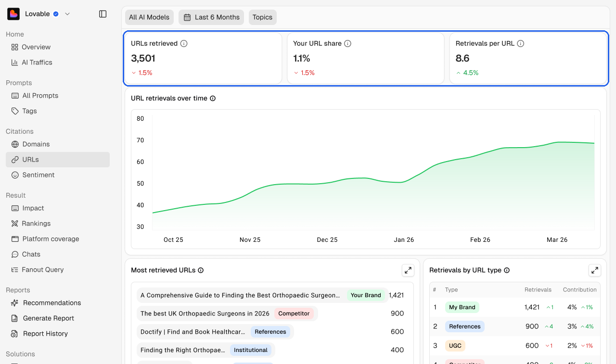
Task: Click the Rankings icon in sidebar
Action: tap(15, 224)
